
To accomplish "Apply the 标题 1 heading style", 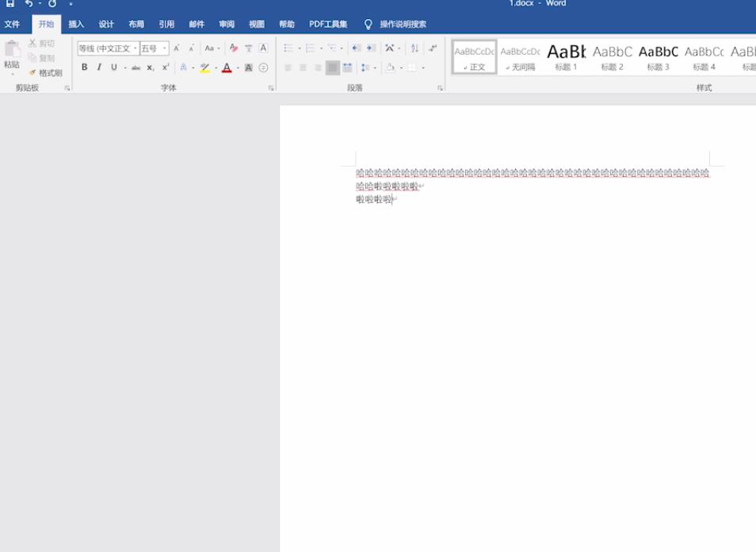I will coord(566,57).
